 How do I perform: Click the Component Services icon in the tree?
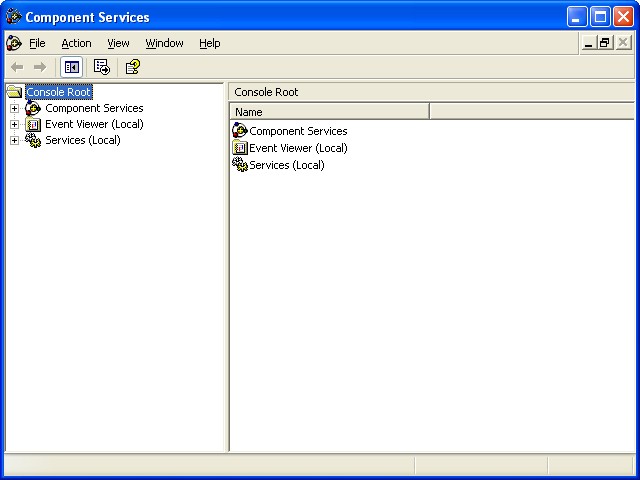pyautogui.click(x=33, y=108)
